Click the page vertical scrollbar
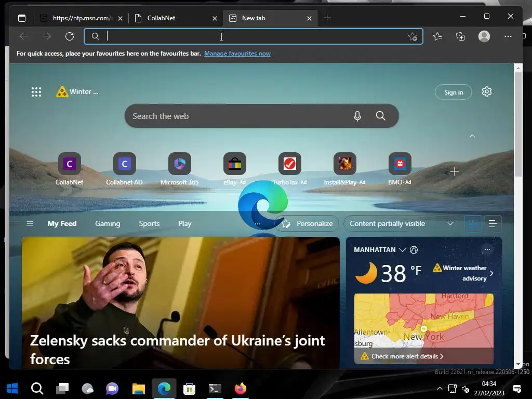The image size is (532, 399). pyautogui.click(x=518, y=124)
